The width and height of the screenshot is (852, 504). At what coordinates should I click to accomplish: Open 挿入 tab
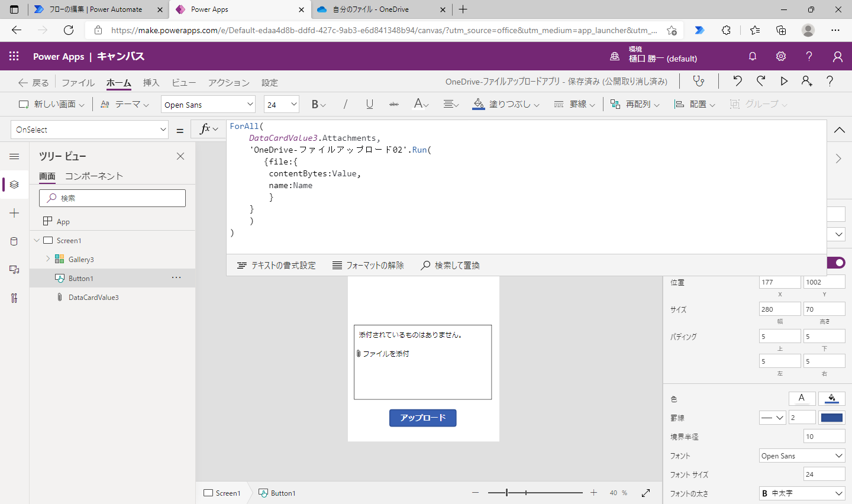click(x=151, y=82)
